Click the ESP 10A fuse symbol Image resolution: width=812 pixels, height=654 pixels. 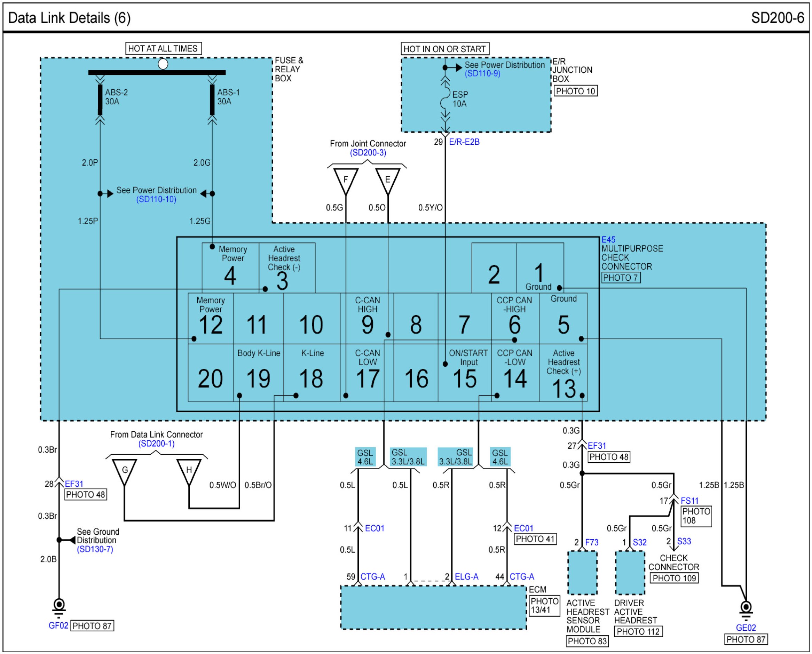tap(445, 99)
